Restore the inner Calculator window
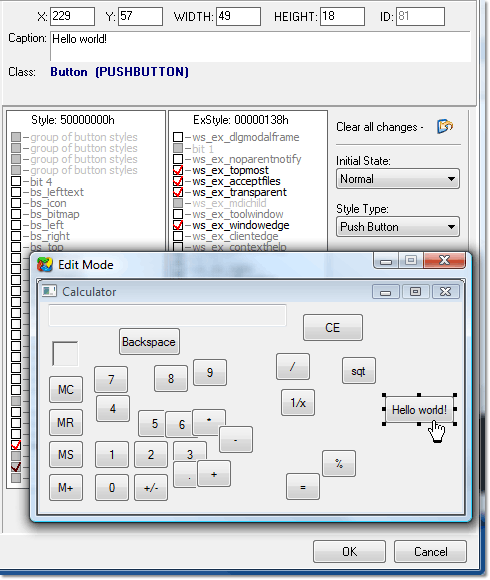This screenshot has width=490, height=580. (415, 292)
